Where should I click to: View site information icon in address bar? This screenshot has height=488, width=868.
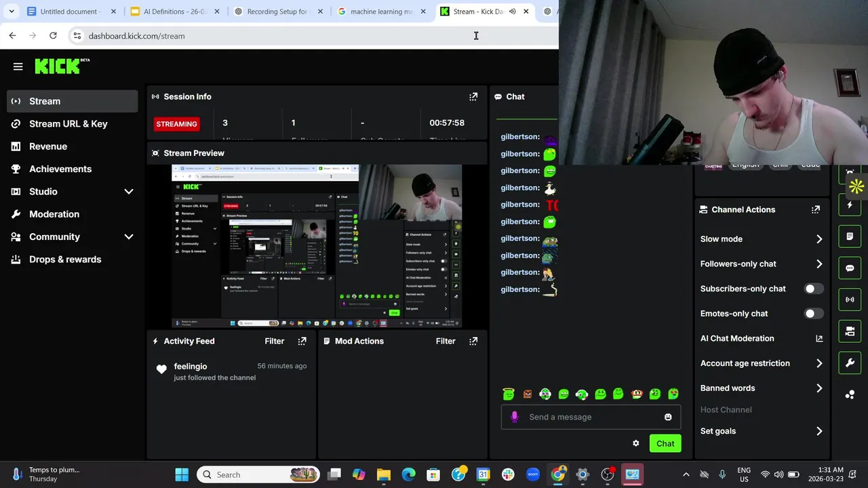[77, 35]
